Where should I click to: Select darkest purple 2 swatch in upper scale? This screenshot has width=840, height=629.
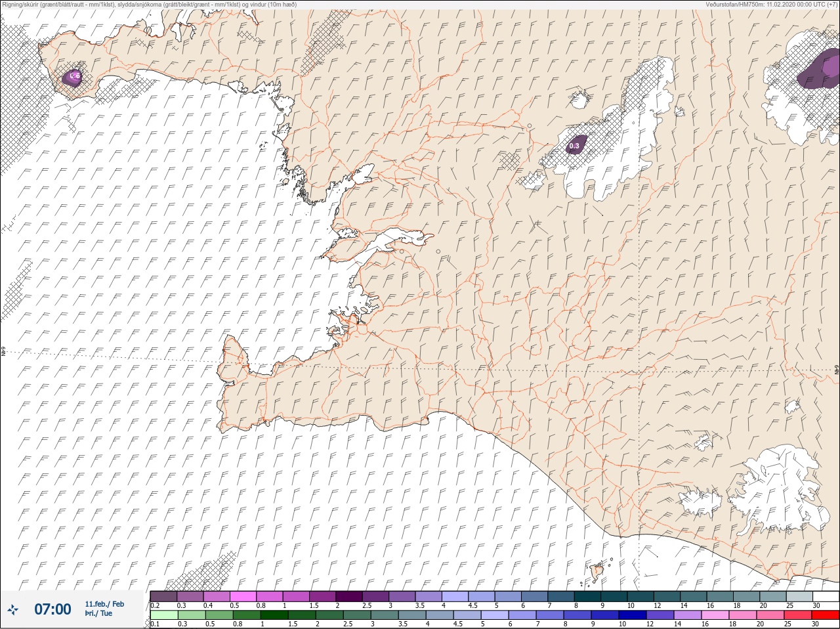click(x=348, y=596)
